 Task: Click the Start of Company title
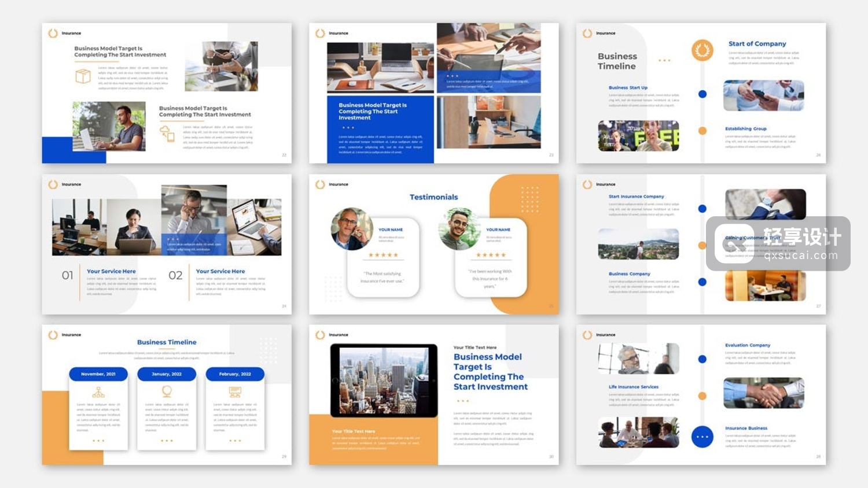coord(757,44)
